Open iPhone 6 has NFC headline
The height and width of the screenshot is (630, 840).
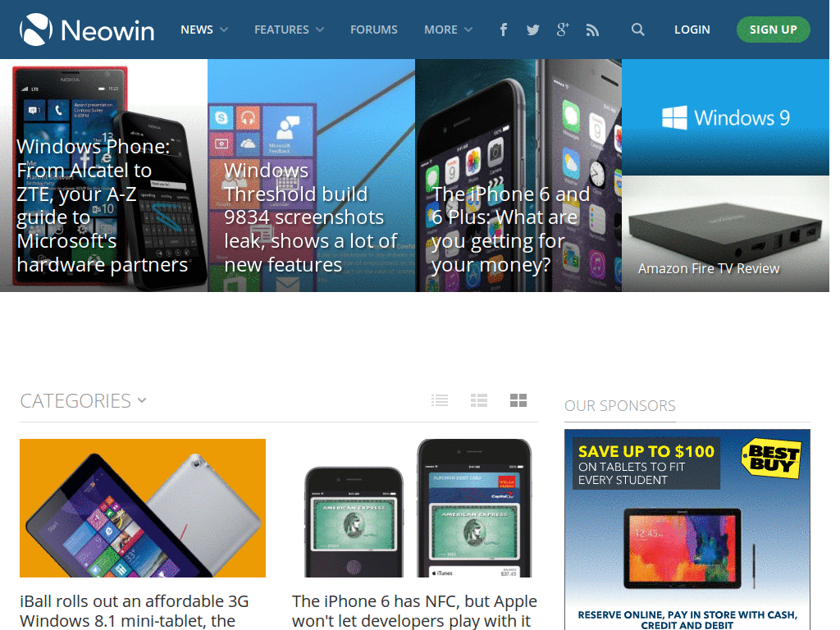coord(414,610)
